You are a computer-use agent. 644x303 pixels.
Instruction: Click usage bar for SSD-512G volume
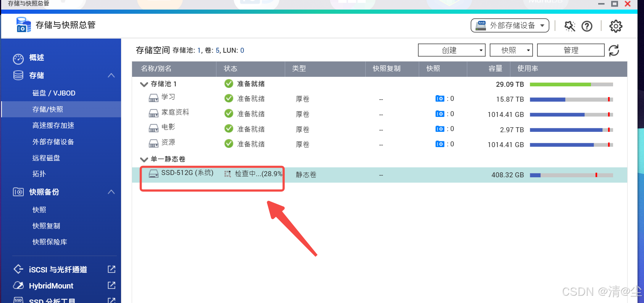pyautogui.click(x=571, y=175)
